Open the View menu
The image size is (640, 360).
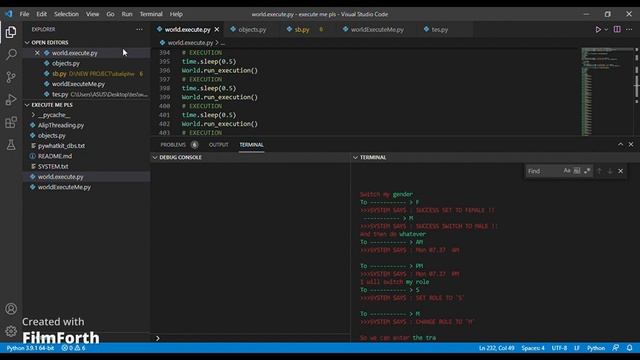coord(92,14)
